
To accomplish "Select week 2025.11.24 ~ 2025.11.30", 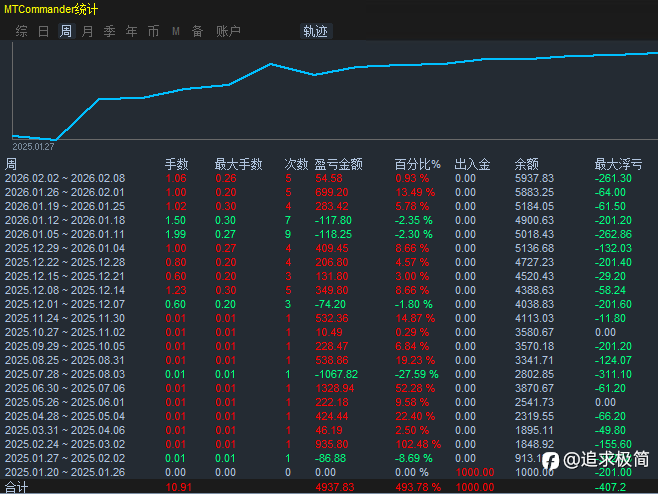I will pos(65,318).
